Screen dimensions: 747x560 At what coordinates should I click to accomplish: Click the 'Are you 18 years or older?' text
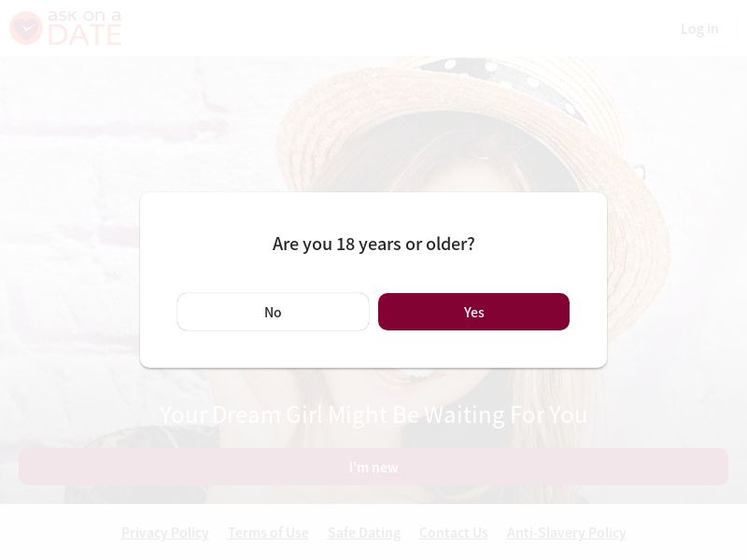373,244
